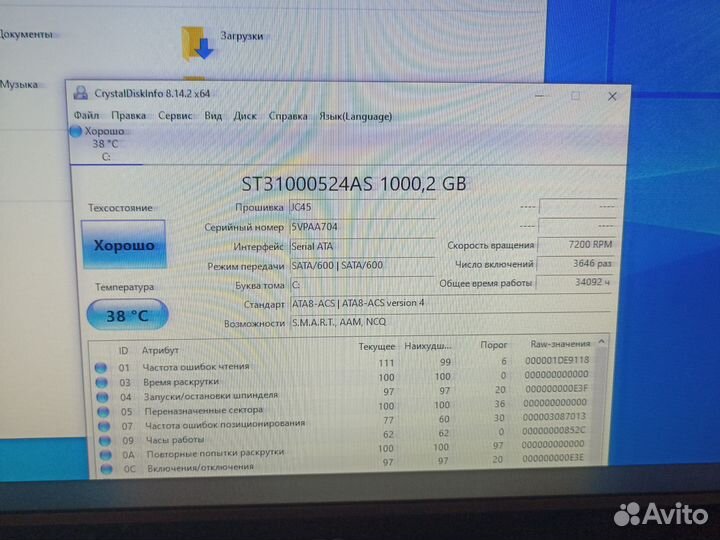
Task: Select row Запуски/остановки шпинделя
Action: 343,393
